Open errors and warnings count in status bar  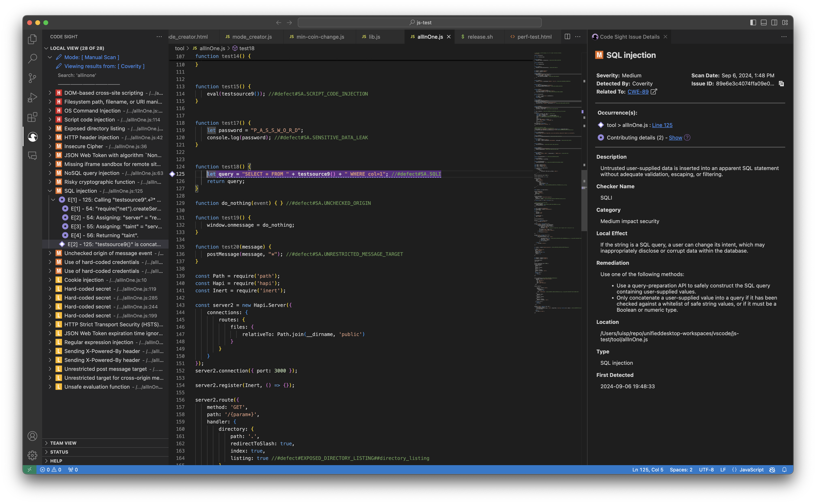pos(51,470)
